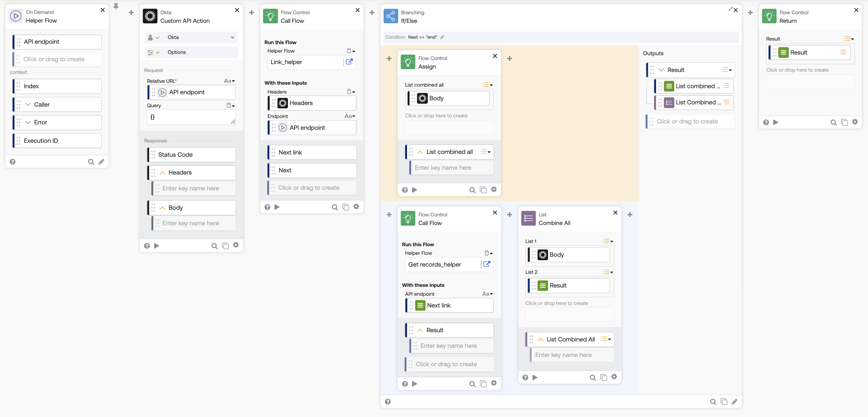Image resolution: width=868 pixels, height=417 pixels.
Task: Collapse the Result output group
Action: tap(661, 70)
